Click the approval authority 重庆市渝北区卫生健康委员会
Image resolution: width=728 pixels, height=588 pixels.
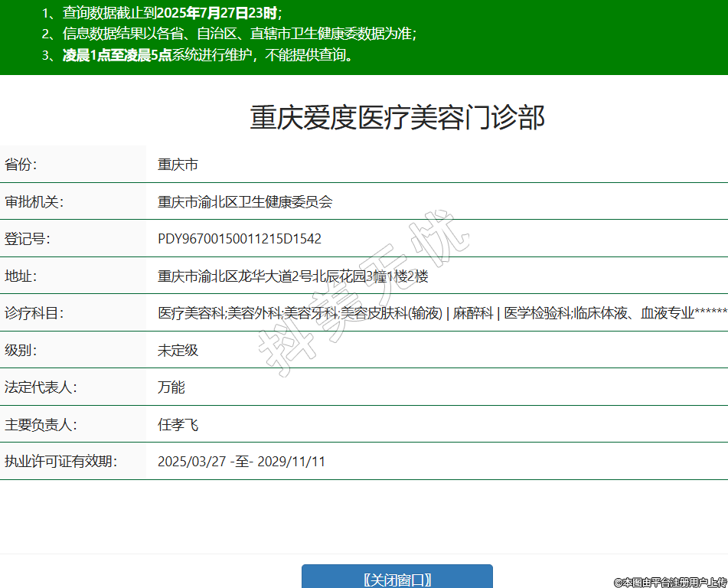[x=245, y=202]
